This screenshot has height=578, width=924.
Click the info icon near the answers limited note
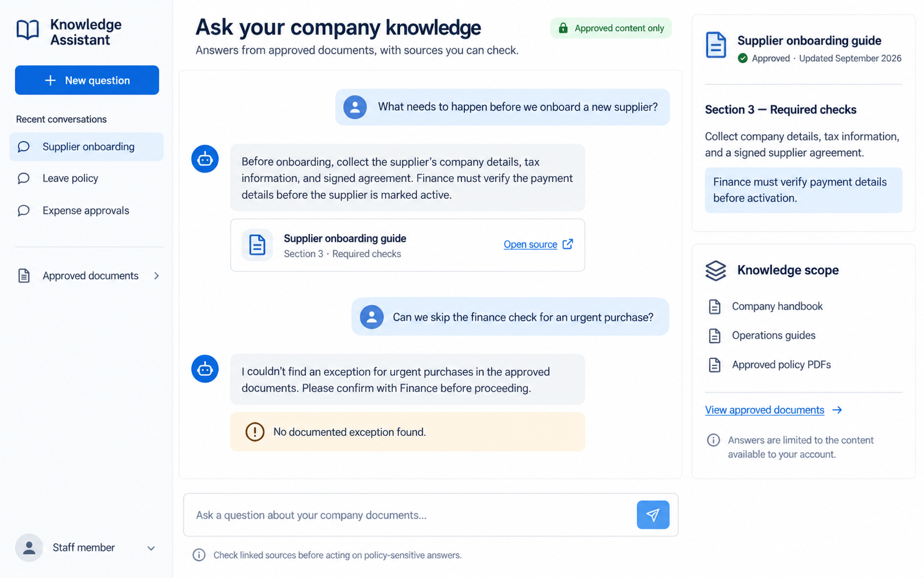pyautogui.click(x=713, y=440)
